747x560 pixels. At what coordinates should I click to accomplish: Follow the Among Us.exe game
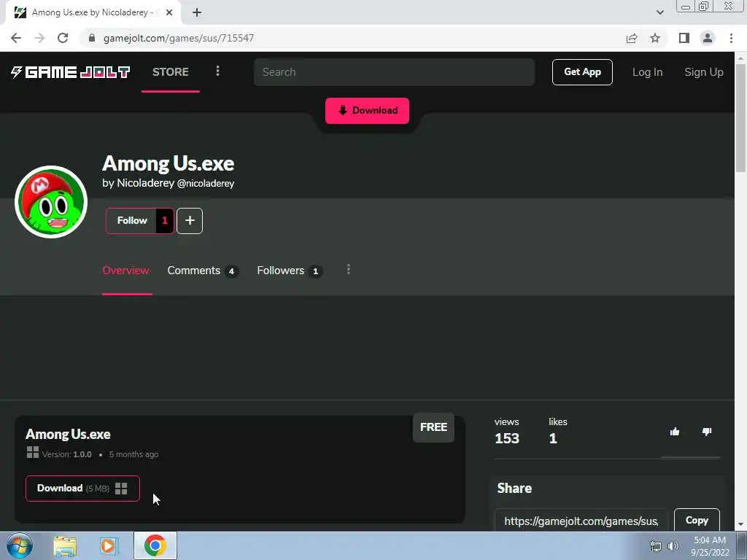pyautogui.click(x=132, y=220)
